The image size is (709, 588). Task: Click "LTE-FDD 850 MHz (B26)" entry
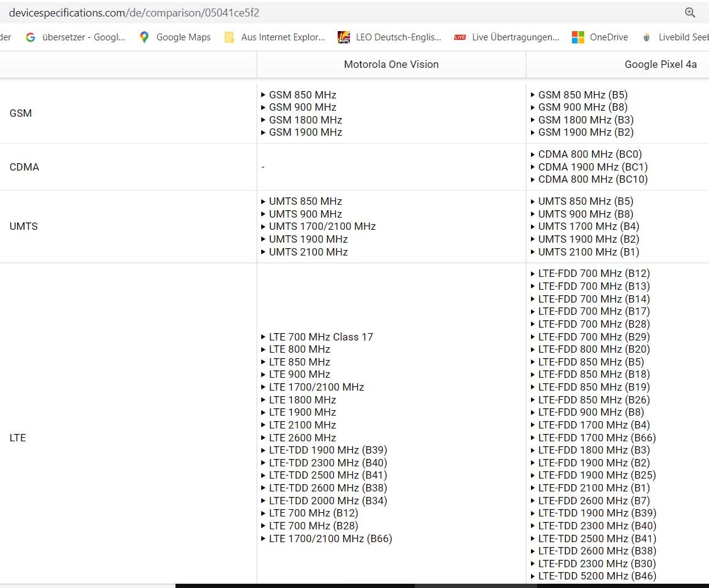coord(594,400)
